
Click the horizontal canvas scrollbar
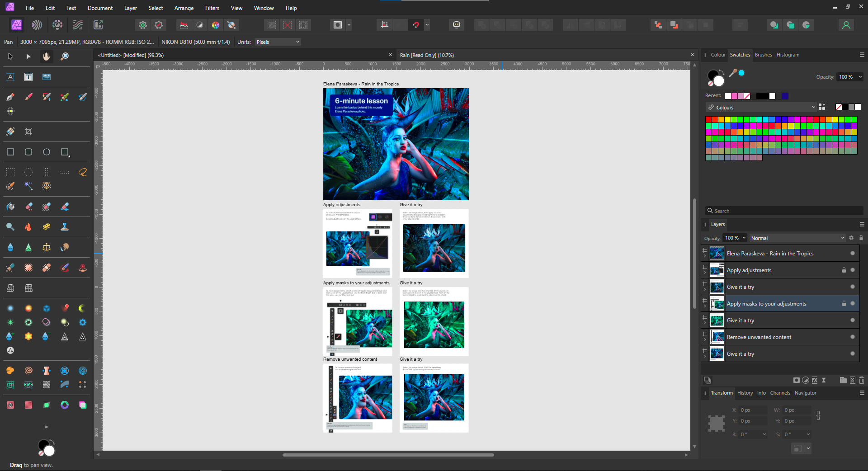[388, 455]
